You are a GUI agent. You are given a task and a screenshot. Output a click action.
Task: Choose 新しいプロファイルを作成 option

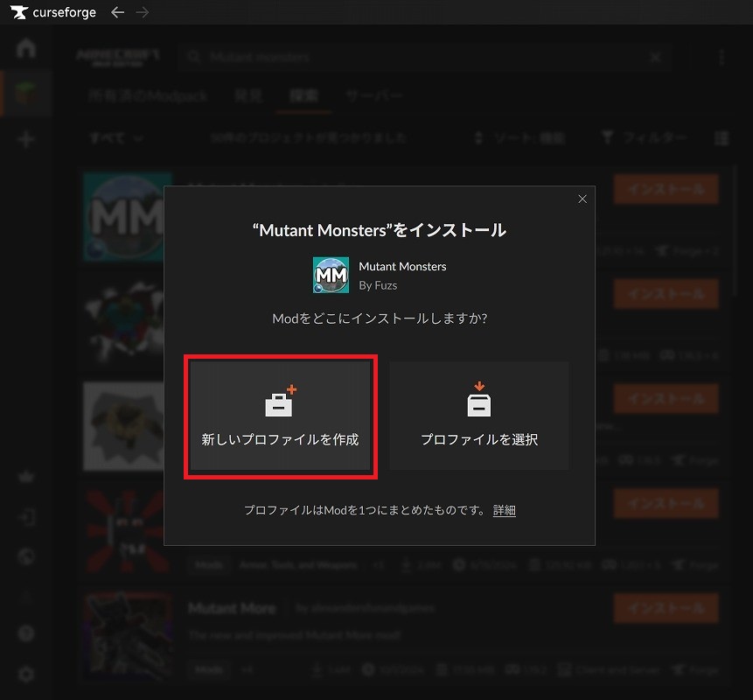click(x=281, y=417)
